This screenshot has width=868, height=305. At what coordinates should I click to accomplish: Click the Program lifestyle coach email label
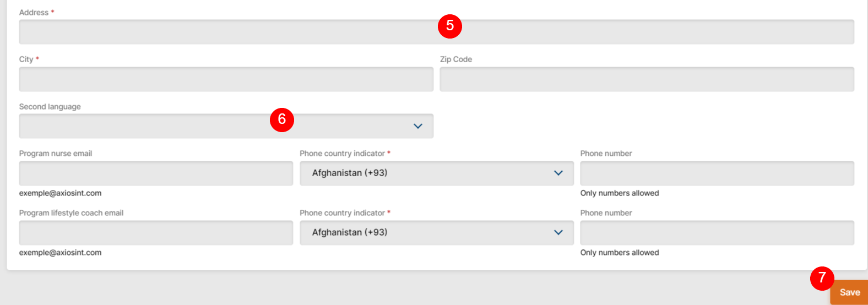point(71,213)
